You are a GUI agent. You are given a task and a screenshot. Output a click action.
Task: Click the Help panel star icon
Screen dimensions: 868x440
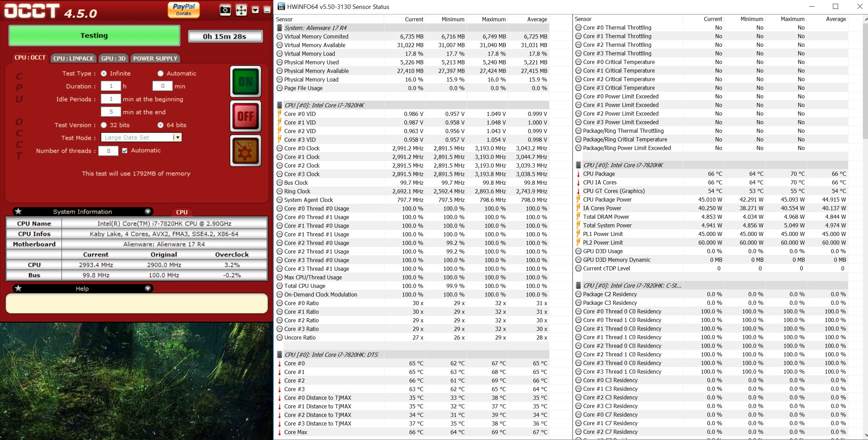(x=19, y=288)
